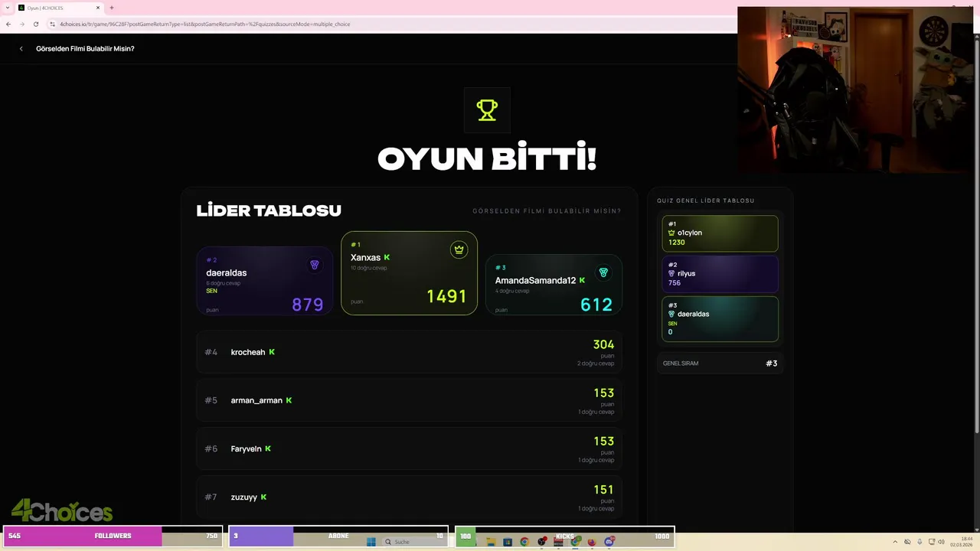Click the LİDER TABLOSU heading

click(x=269, y=210)
